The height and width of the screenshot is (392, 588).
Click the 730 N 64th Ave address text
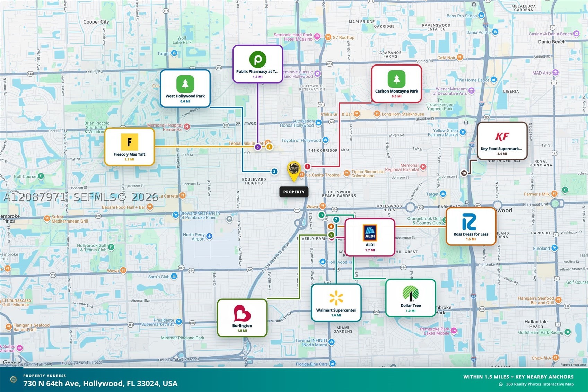[x=100, y=383]
